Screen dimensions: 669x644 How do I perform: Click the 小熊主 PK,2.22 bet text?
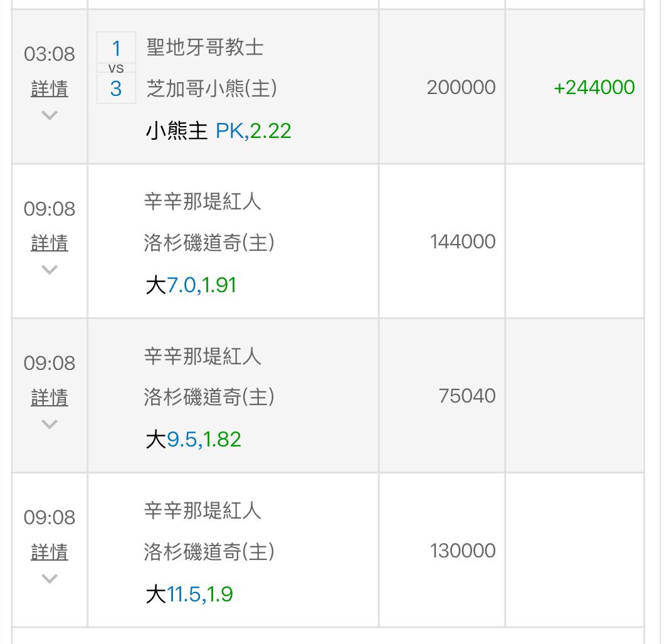point(218,131)
